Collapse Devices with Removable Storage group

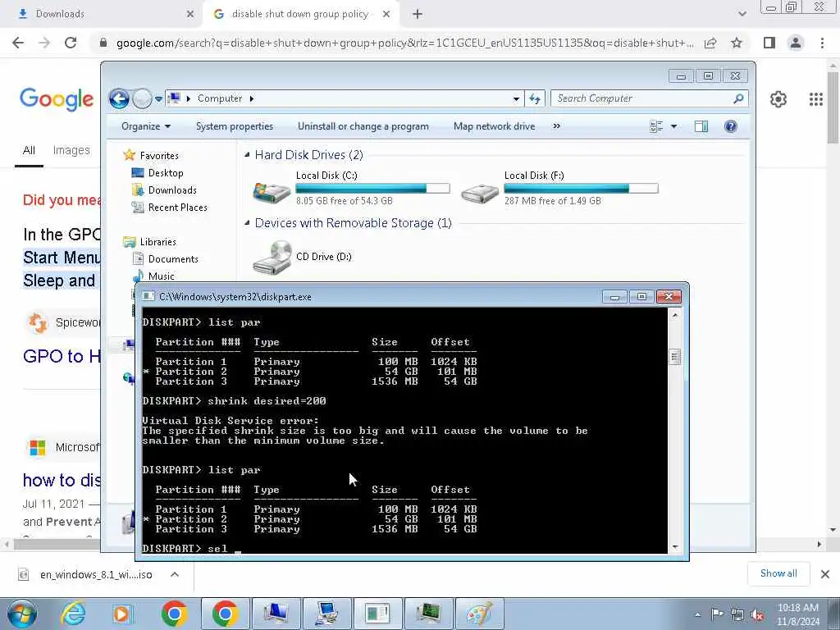(247, 223)
